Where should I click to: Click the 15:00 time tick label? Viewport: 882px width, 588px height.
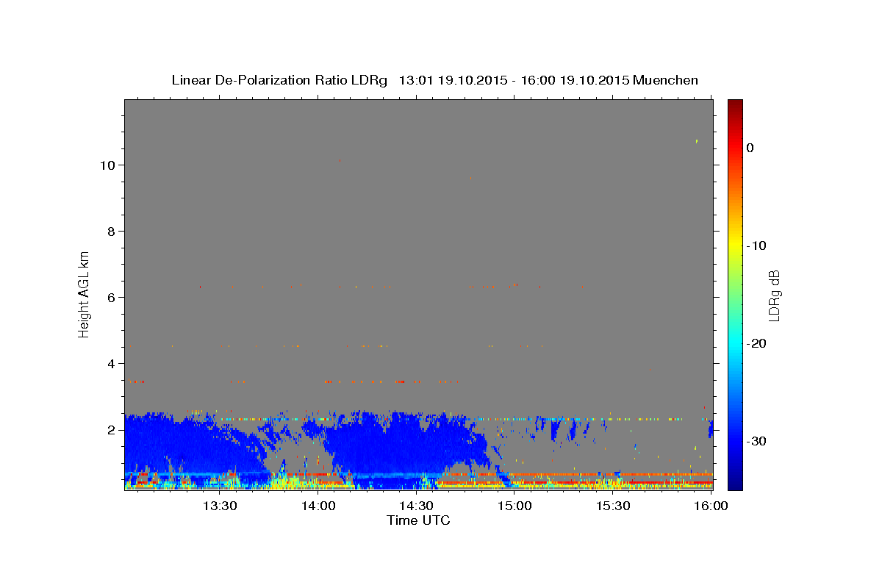pos(514,506)
